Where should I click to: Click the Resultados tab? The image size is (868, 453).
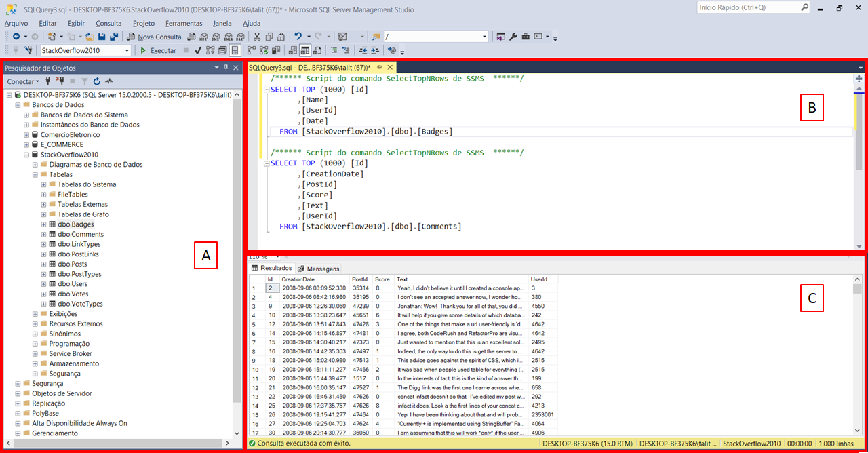click(271, 269)
